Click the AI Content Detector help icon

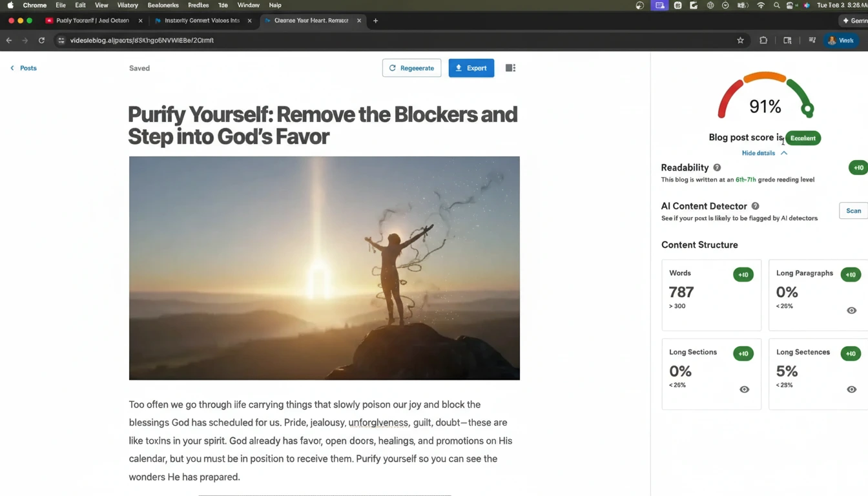(x=755, y=206)
